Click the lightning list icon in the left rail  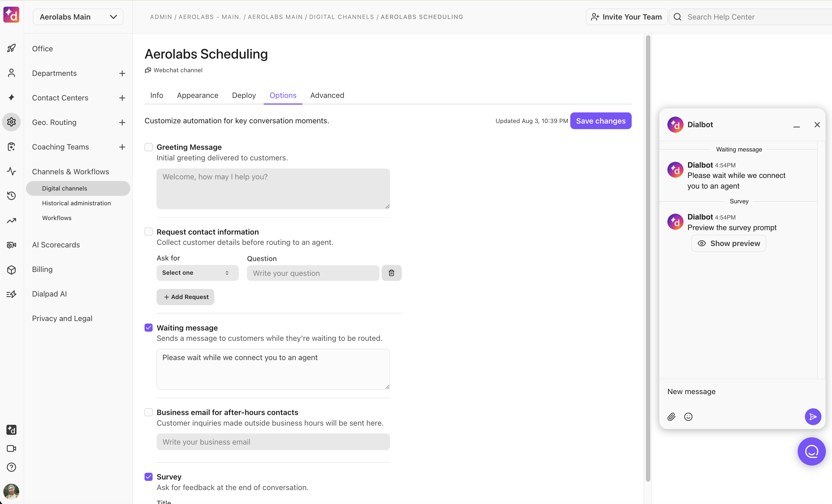click(x=11, y=294)
